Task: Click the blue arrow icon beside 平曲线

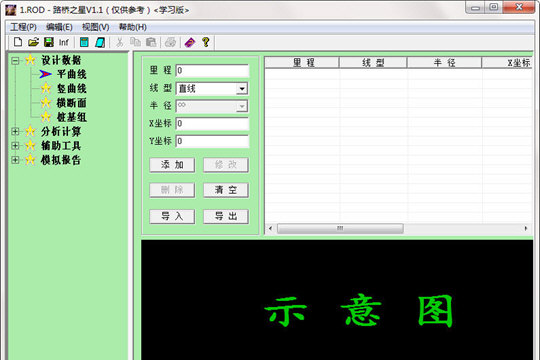Action: click(45, 74)
